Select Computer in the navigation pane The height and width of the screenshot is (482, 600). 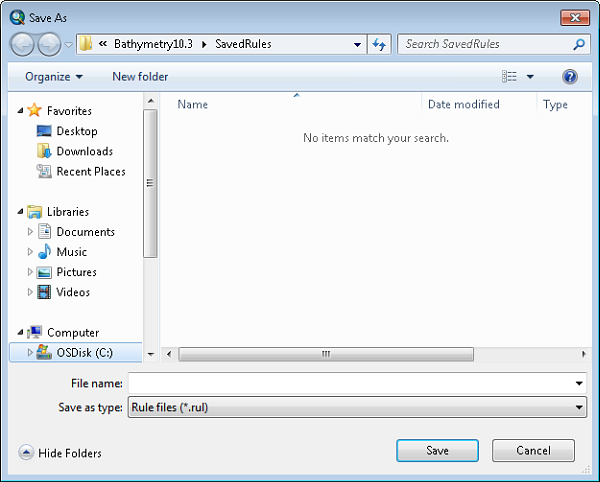tap(73, 333)
